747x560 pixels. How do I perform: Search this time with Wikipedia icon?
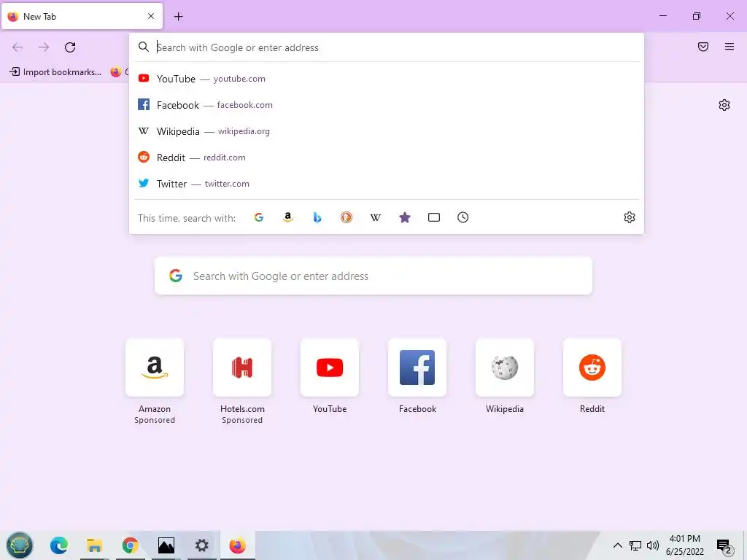pyautogui.click(x=376, y=217)
